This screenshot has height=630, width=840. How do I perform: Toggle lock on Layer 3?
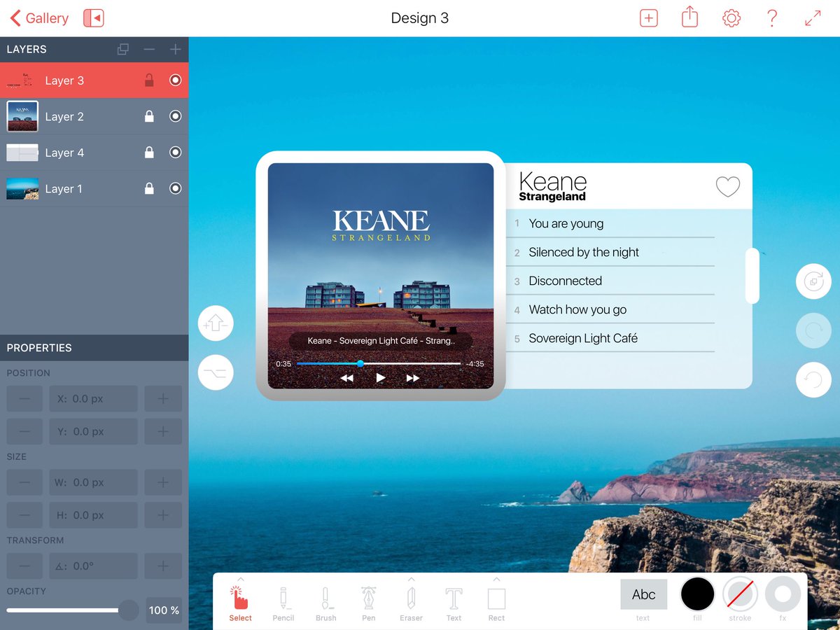tap(149, 80)
